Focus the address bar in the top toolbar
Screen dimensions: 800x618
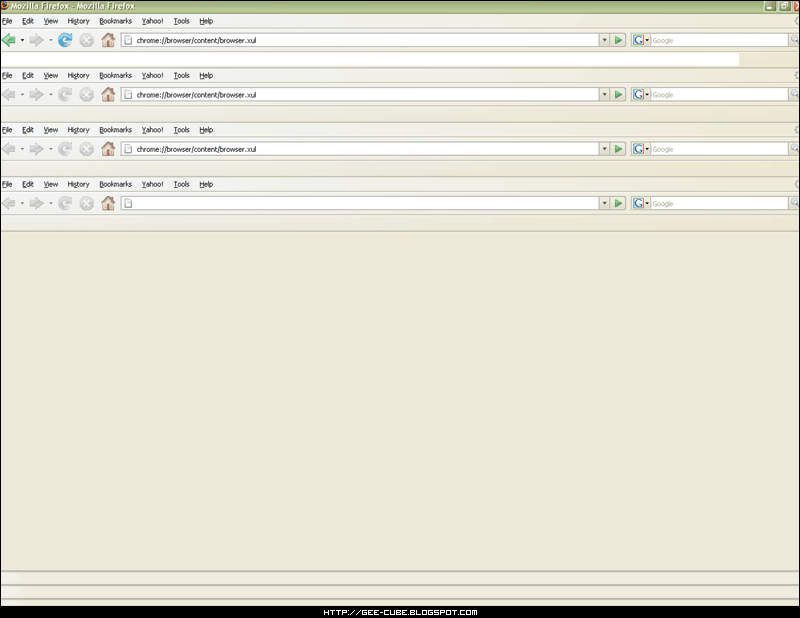pos(360,40)
